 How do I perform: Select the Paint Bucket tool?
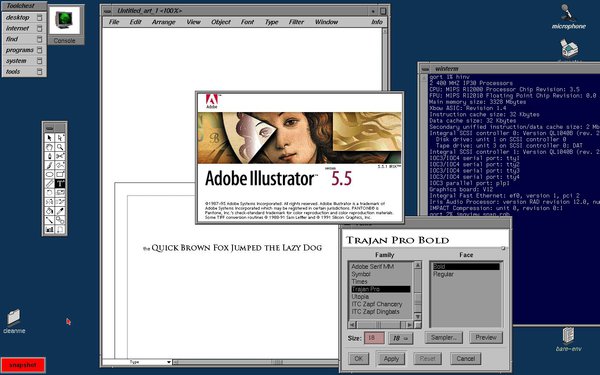pyautogui.click(x=49, y=211)
